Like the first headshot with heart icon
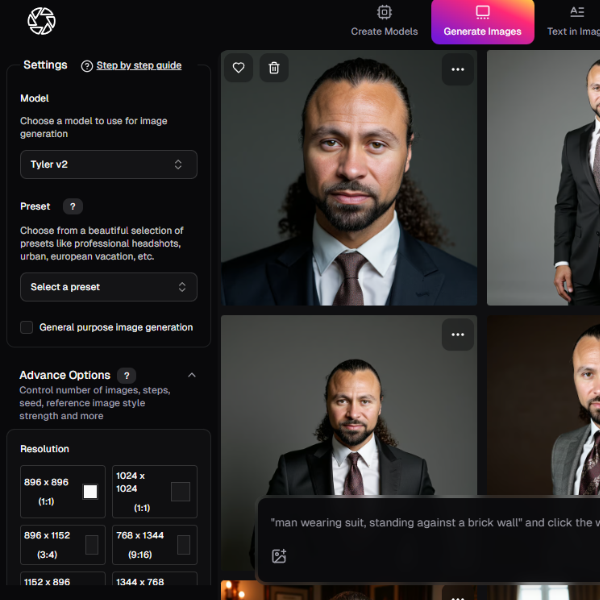This screenshot has height=600, width=600. [238, 68]
